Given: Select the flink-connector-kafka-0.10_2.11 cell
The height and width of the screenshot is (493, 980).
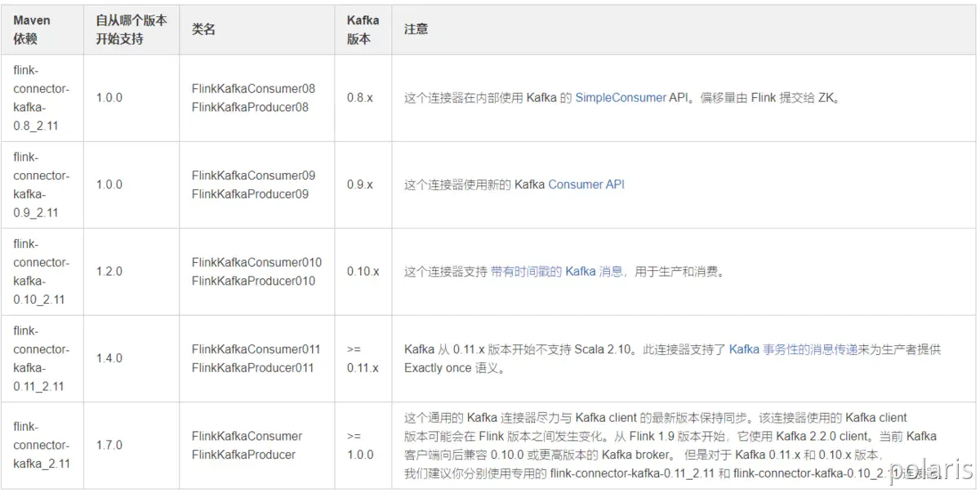Looking at the screenshot, I should pyautogui.click(x=42, y=272).
